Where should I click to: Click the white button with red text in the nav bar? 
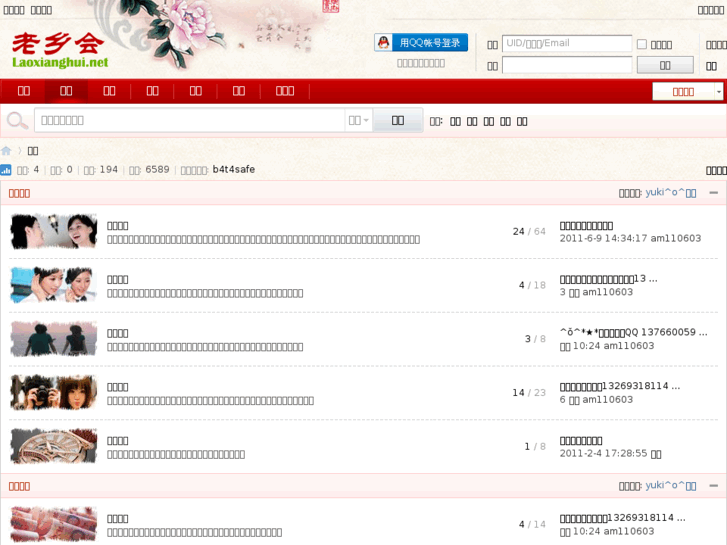tap(683, 91)
